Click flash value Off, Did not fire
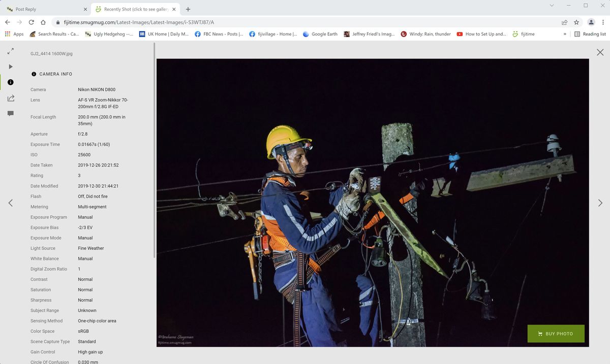Viewport: 610px width, 364px height. point(93,196)
